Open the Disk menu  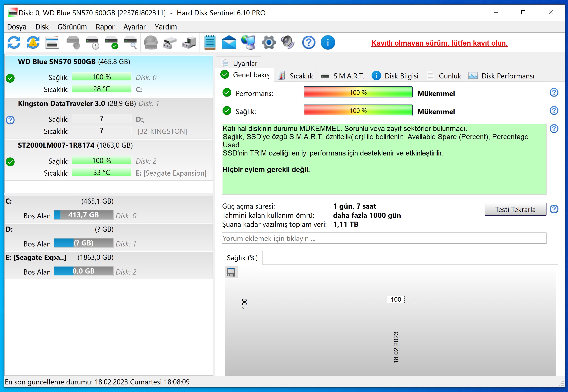tap(42, 27)
